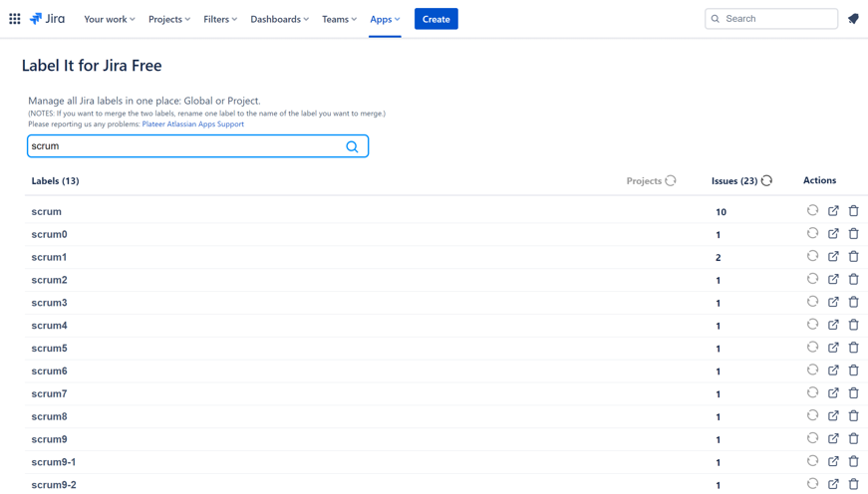
Task: Expand the Dashboards menu
Action: [x=280, y=19]
